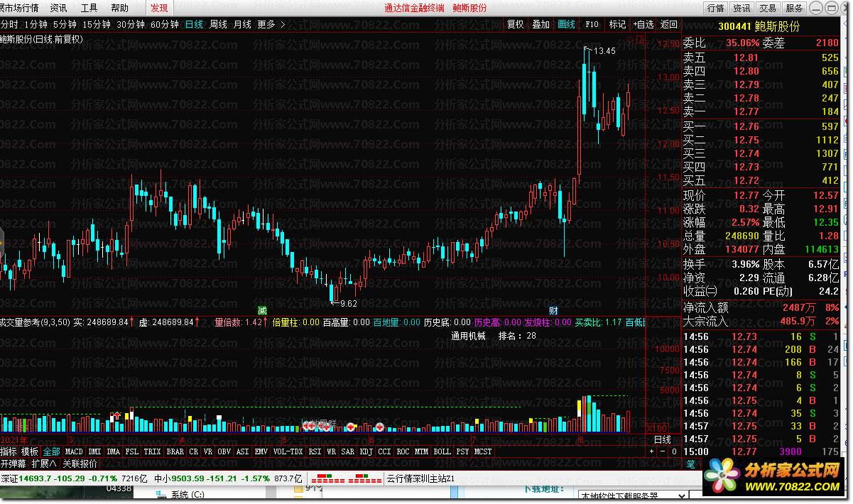Screen dimensions: 853x504
Task: Switch to the BRAR indicator
Action: coord(175,451)
